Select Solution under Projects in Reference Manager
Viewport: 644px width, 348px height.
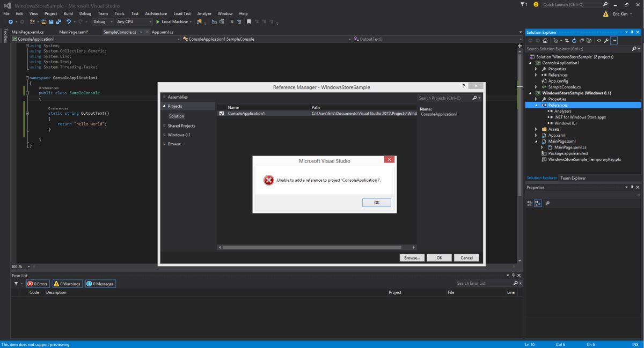point(177,116)
